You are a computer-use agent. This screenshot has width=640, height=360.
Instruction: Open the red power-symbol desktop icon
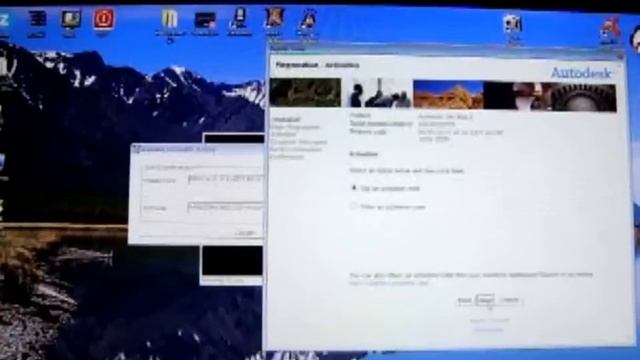click(x=104, y=19)
